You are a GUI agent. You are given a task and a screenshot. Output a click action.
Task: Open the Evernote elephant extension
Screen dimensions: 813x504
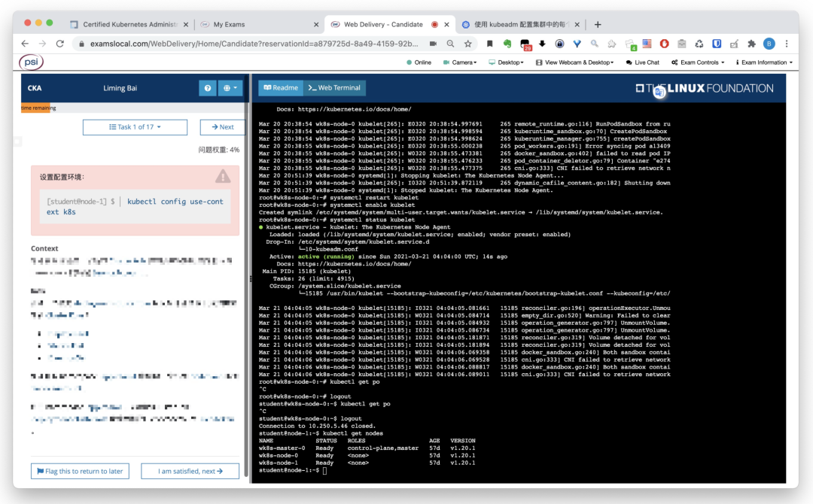pos(507,44)
